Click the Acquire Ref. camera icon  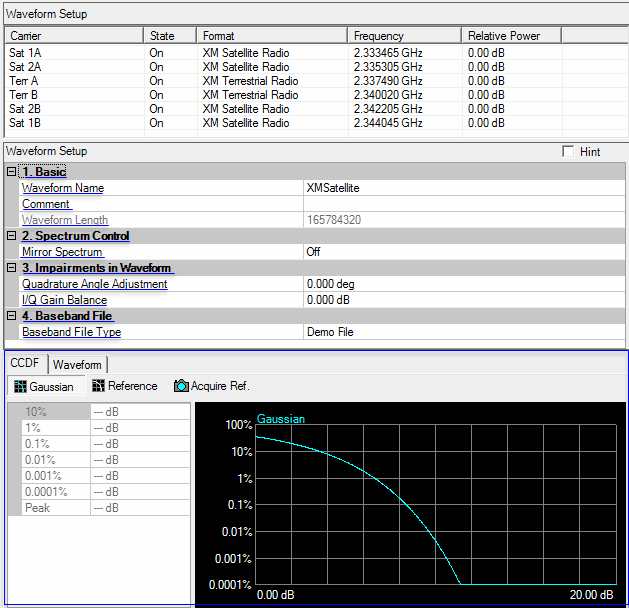181,386
